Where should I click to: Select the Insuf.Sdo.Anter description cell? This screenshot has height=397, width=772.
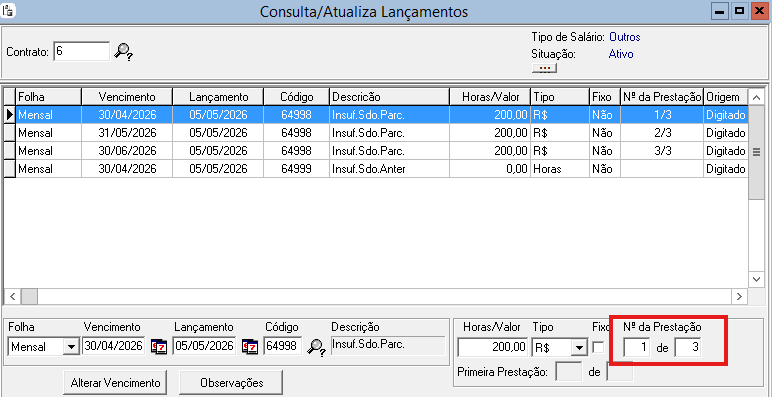pos(389,168)
